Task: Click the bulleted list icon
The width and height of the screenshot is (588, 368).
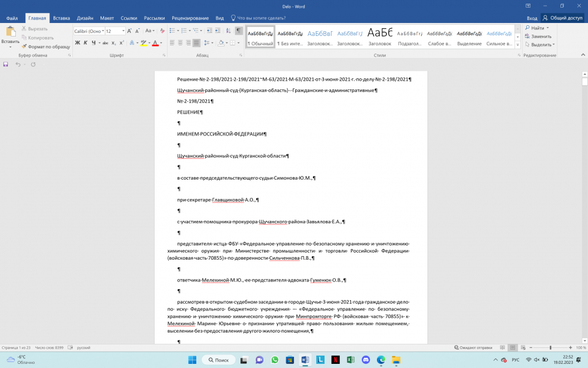Action: pyautogui.click(x=173, y=31)
